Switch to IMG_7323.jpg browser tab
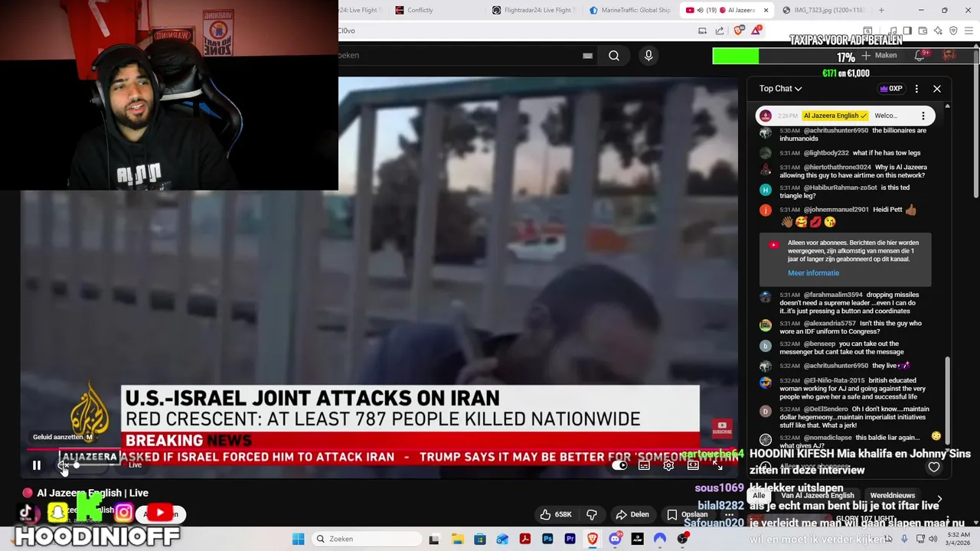This screenshot has width=980, height=551. click(823, 10)
